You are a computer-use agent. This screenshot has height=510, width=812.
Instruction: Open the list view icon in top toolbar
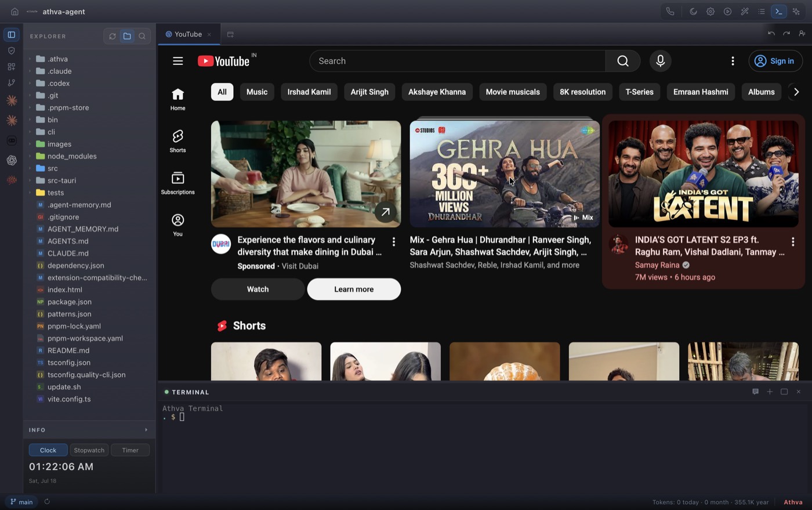click(762, 12)
